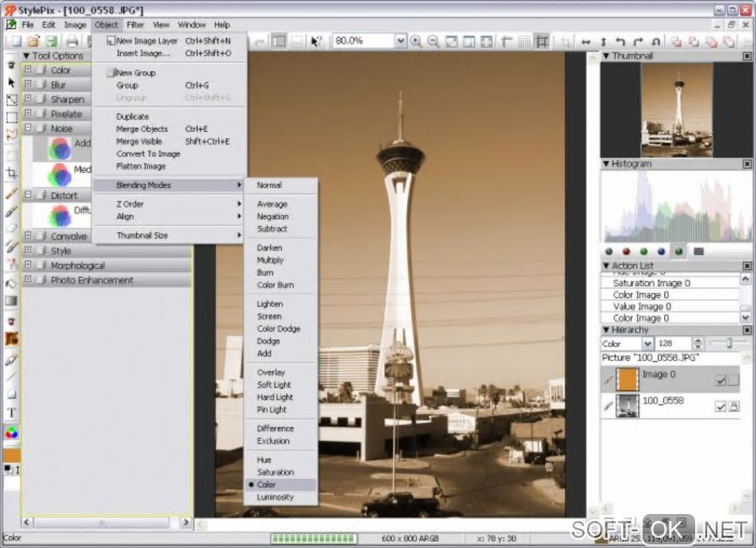The width and height of the screenshot is (756, 548).
Task: Open the zoom percentage dropdown
Action: click(x=400, y=42)
